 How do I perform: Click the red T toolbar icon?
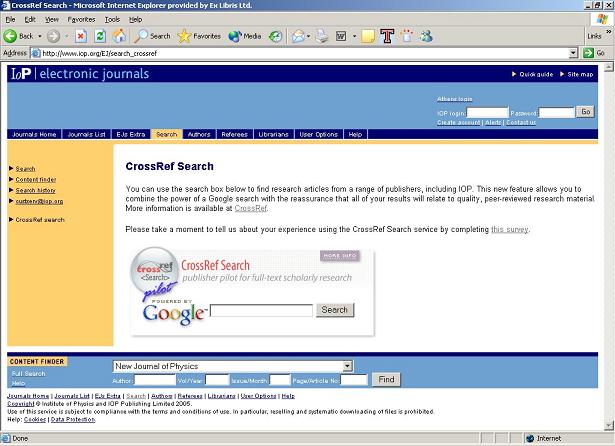387,36
